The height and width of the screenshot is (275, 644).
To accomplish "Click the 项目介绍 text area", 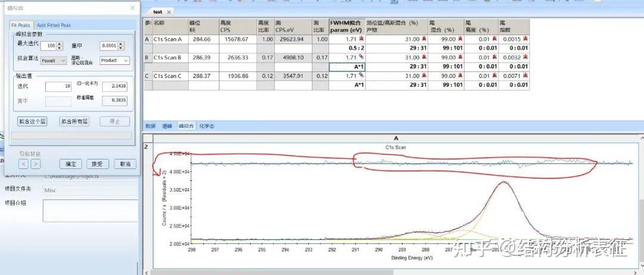I will (x=90, y=211).
